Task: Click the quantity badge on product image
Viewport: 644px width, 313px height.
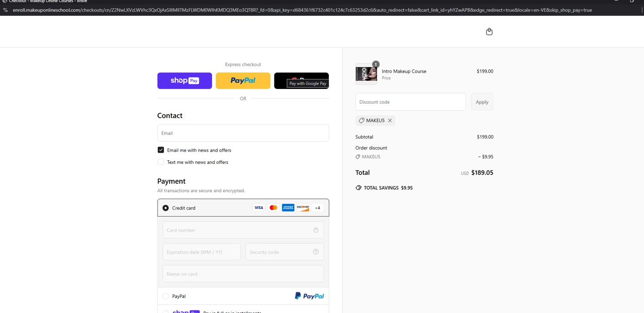Action: coord(376,64)
